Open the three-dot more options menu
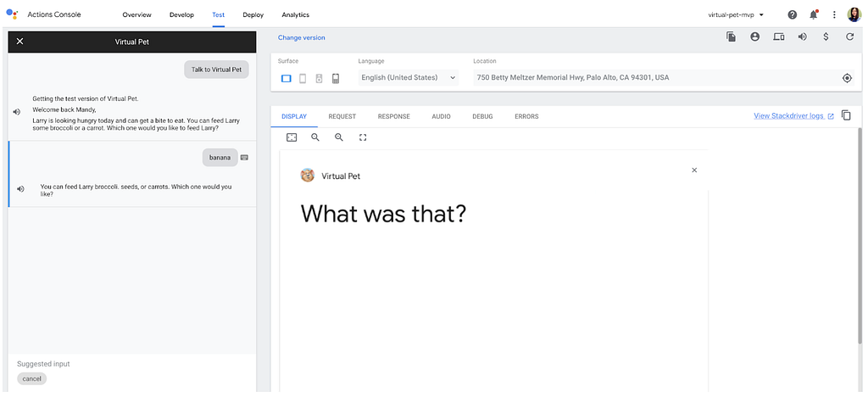 click(x=834, y=15)
